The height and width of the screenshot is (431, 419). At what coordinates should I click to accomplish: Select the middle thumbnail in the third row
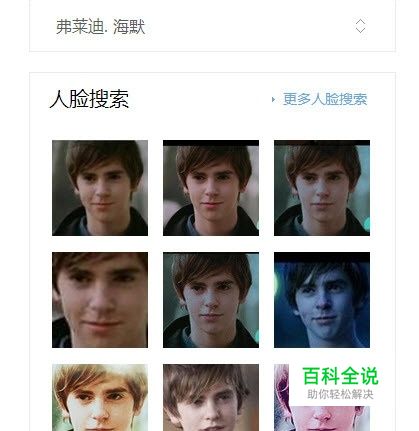[211, 397]
